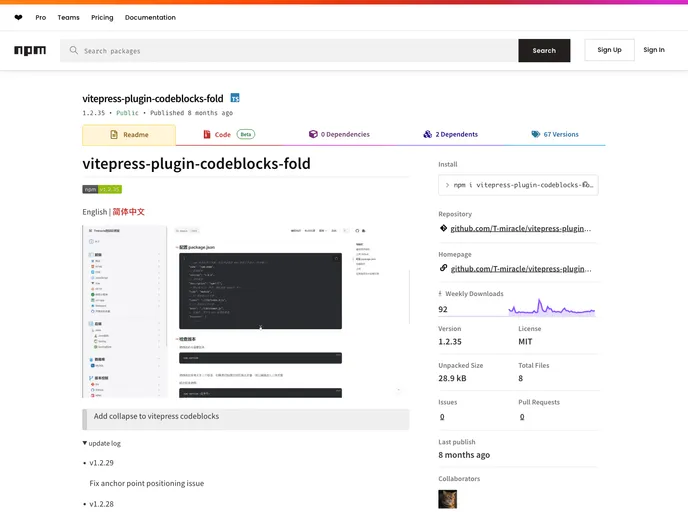
Task: Click the Total Files value 8
Action: pyautogui.click(x=520, y=378)
